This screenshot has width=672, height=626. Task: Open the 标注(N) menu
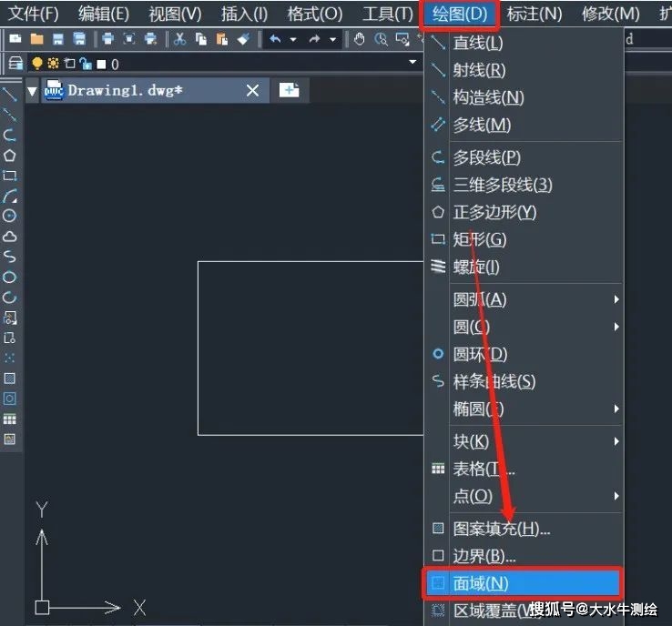(x=535, y=15)
